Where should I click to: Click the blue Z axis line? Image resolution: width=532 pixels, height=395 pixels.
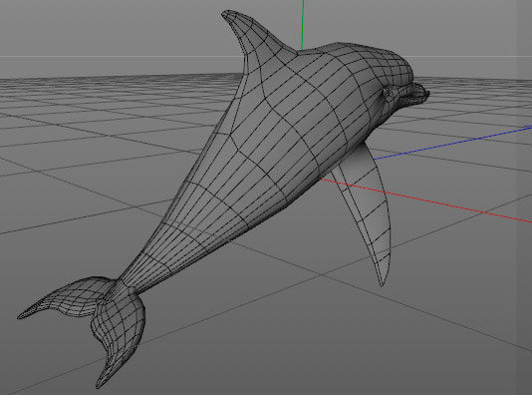click(452, 143)
